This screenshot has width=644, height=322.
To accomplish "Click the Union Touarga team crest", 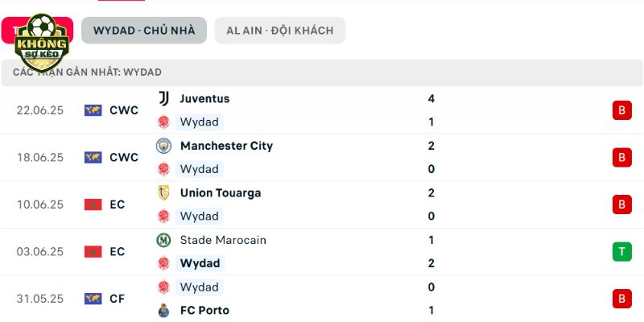I will click(164, 192).
